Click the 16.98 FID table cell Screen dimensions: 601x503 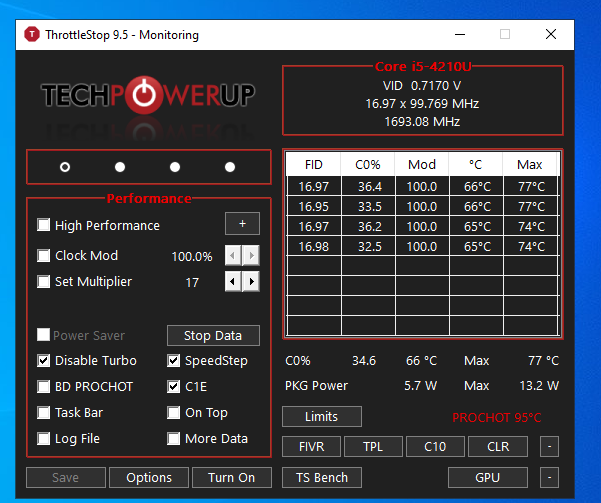pos(314,247)
